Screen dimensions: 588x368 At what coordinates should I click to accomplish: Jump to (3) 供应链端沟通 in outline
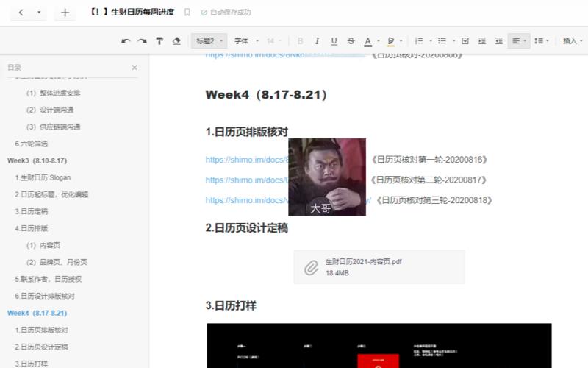[x=53, y=127]
